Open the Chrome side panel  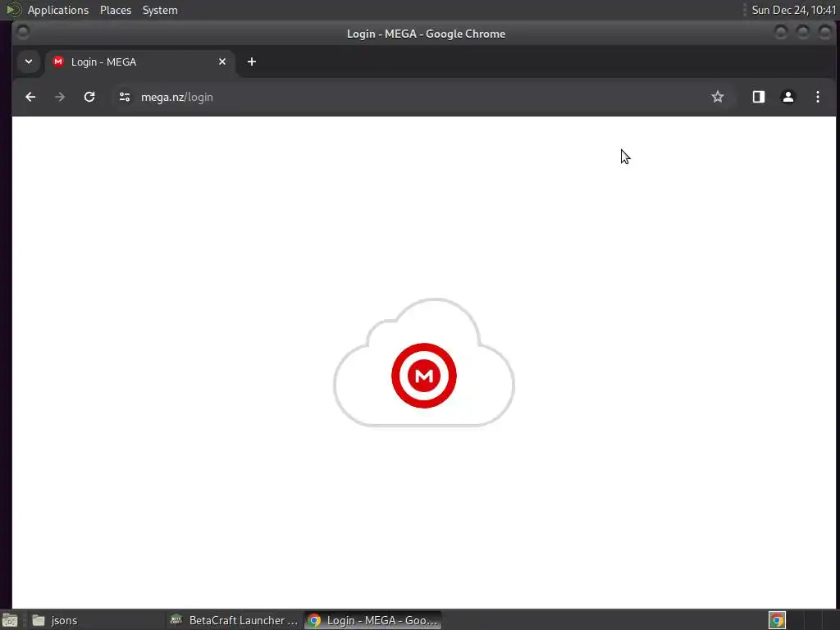[759, 97]
